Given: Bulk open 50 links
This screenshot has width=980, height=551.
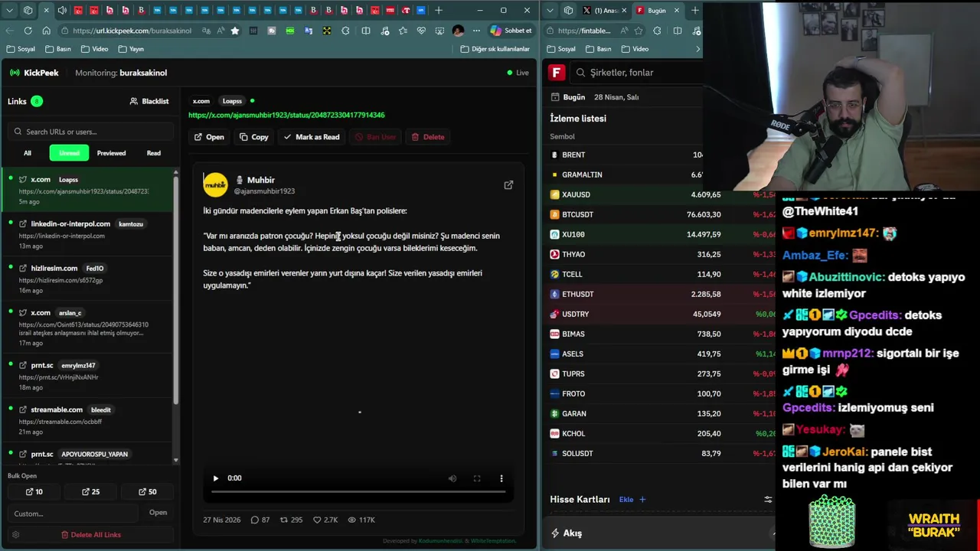Looking at the screenshot, I should tap(148, 492).
